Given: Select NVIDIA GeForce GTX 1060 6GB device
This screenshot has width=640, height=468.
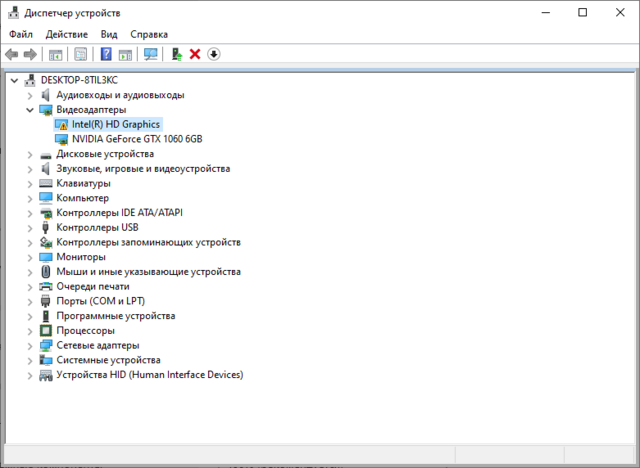Looking at the screenshot, I should coord(136,139).
